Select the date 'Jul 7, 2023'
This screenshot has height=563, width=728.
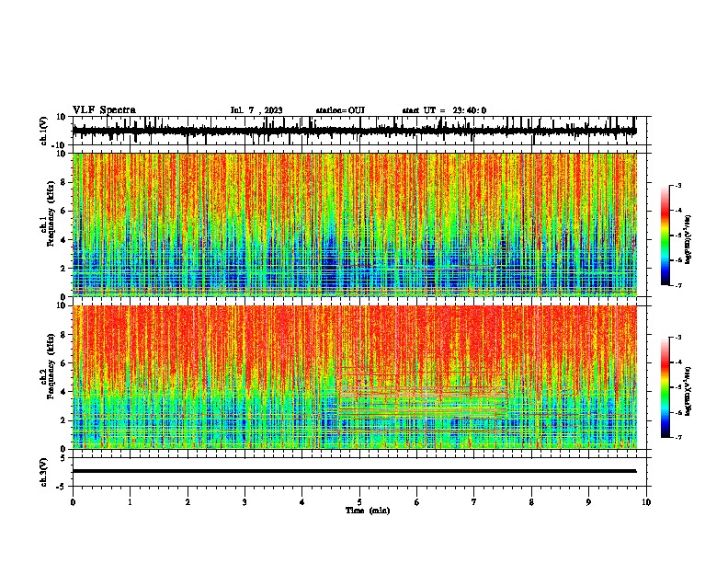(x=256, y=110)
